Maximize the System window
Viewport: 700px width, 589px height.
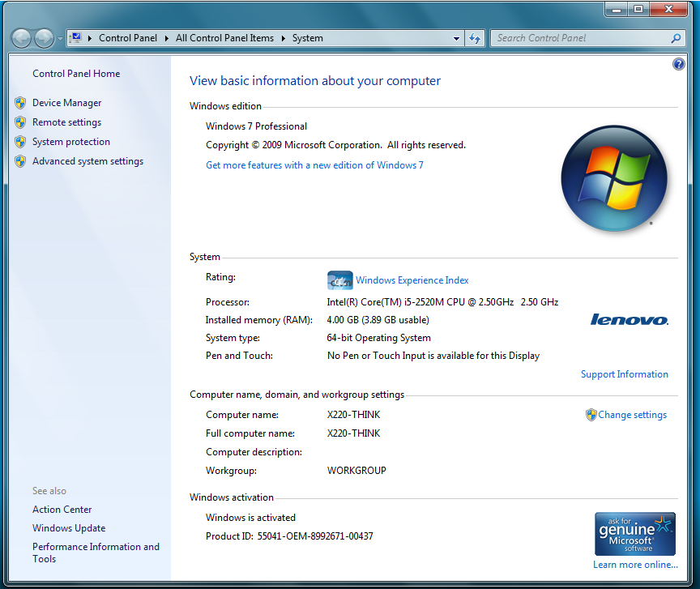click(x=638, y=9)
